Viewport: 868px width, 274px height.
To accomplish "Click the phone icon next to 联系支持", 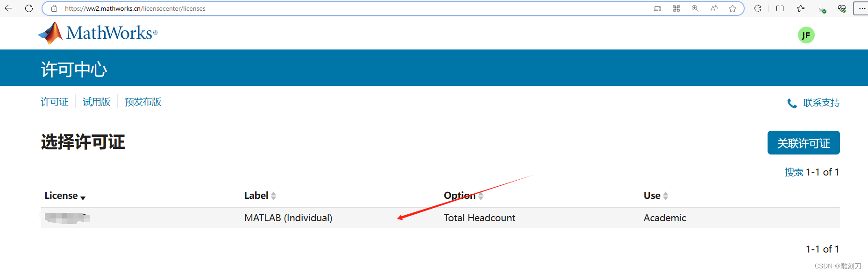I will coord(792,103).
